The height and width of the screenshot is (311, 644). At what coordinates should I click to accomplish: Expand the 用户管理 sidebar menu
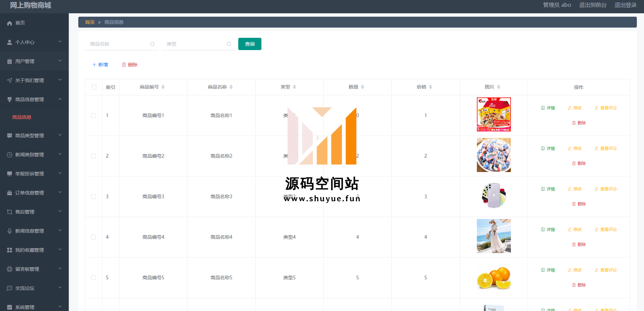coord(60,61)
